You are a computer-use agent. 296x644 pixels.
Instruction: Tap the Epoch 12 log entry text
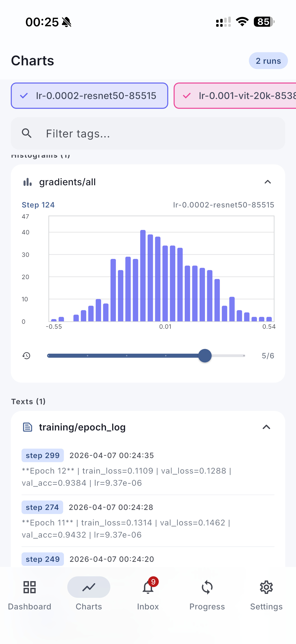click(126, 477)
